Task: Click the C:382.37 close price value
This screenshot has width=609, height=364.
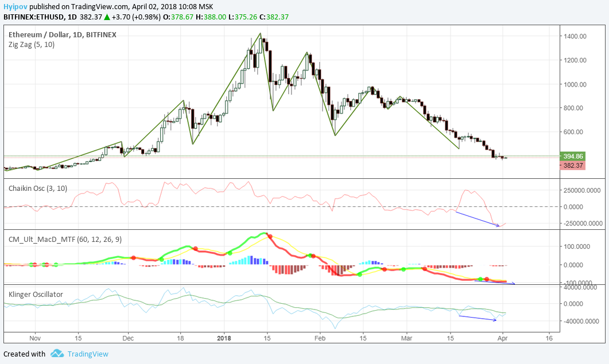Action: (x=274, y=17)
